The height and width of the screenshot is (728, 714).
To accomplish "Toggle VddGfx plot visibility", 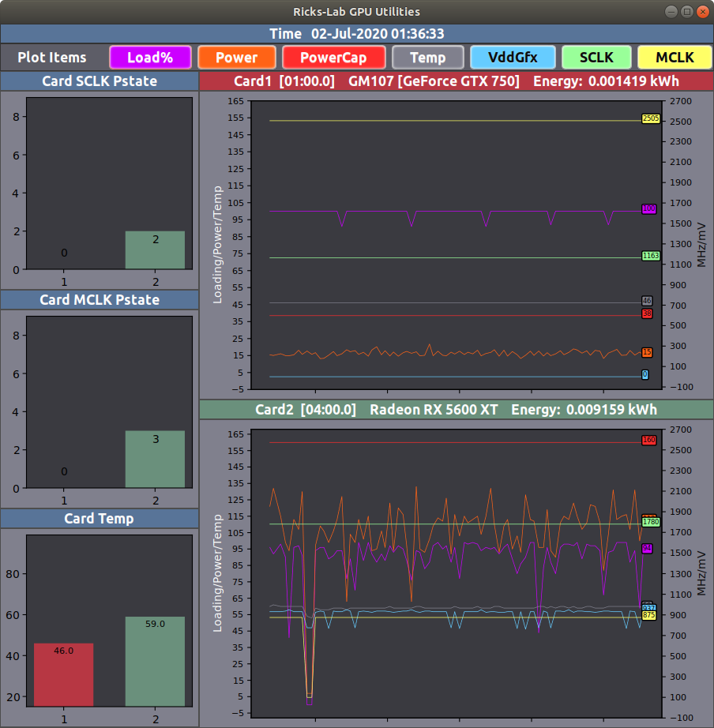I will (512, 58).
